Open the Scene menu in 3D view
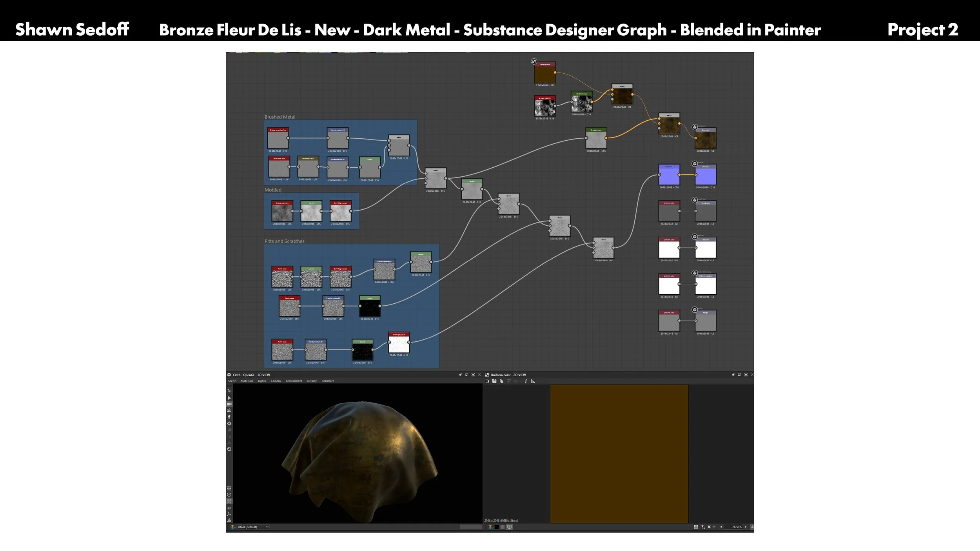The width and height of the screenshot is (980, 551). point(232,381)
